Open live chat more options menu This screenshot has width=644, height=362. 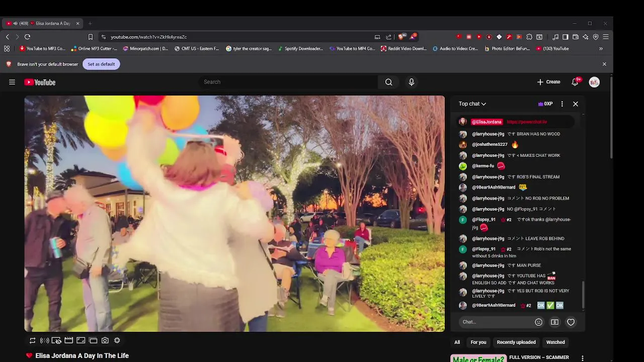click(x=562, y=104)
